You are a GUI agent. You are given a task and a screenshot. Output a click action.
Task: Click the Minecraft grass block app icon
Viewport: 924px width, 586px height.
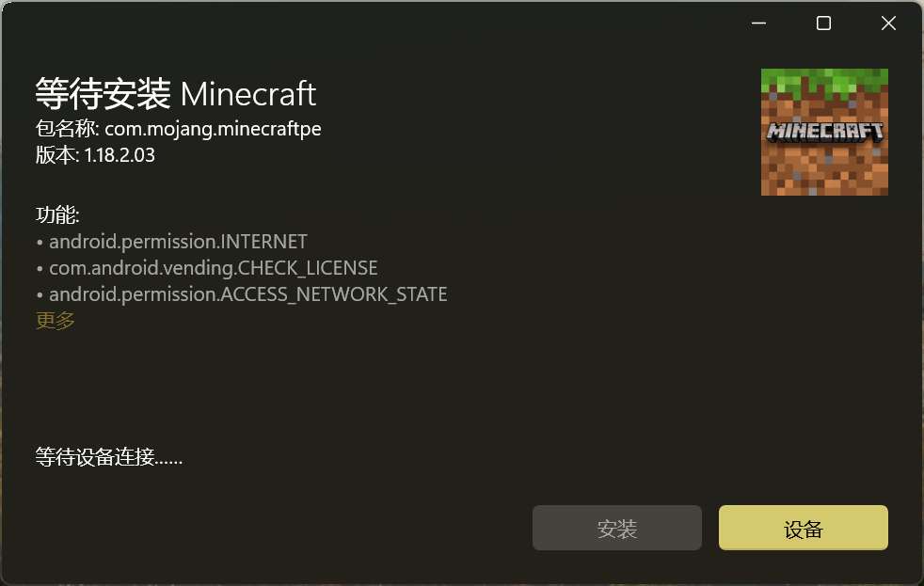click(824, 132)
